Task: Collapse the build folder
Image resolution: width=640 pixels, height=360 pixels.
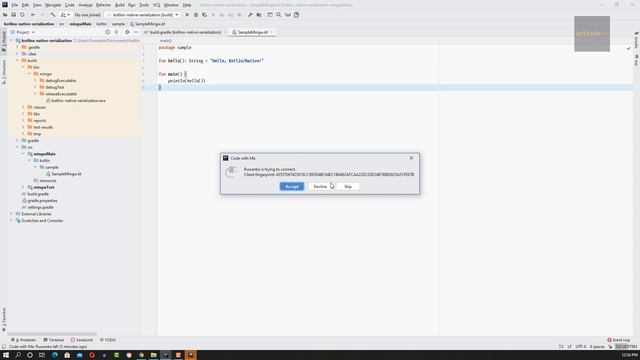Action: point(18,60)
